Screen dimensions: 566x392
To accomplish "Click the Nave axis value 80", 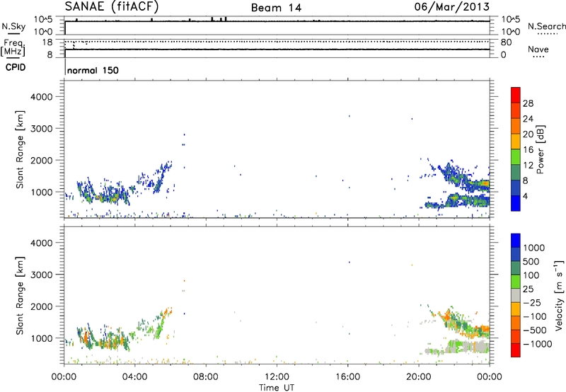I will 506,42.
